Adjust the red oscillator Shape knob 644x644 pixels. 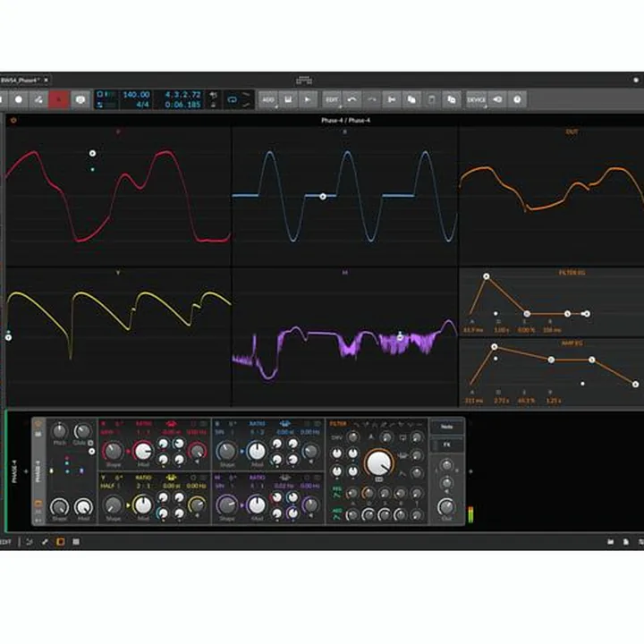[x=113, y=451]
